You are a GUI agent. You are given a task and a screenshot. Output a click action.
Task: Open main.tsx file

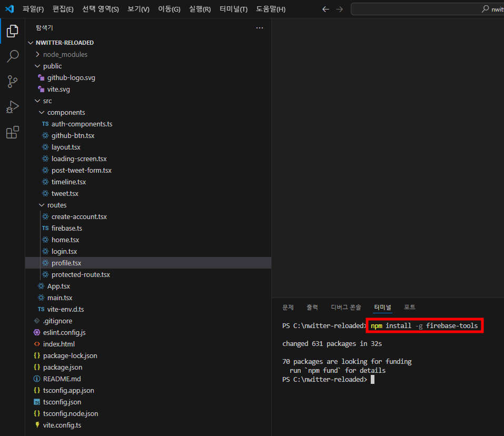148,298
